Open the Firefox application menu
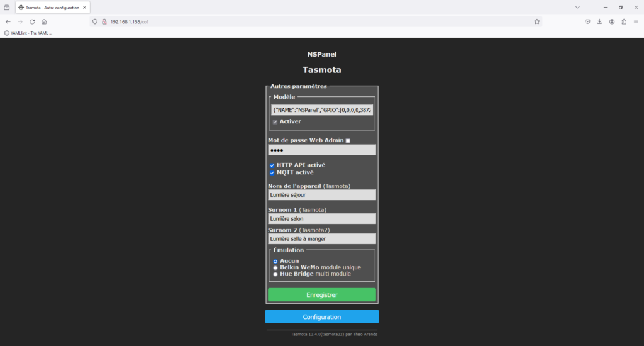This screenshot has height=346, width=644. click(636, 22)
